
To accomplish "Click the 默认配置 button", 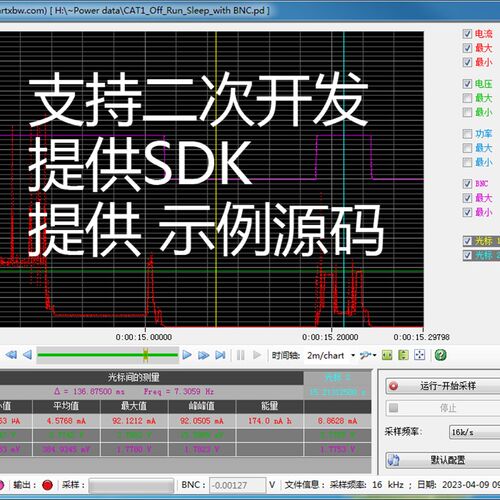I will tap(443, 460).
